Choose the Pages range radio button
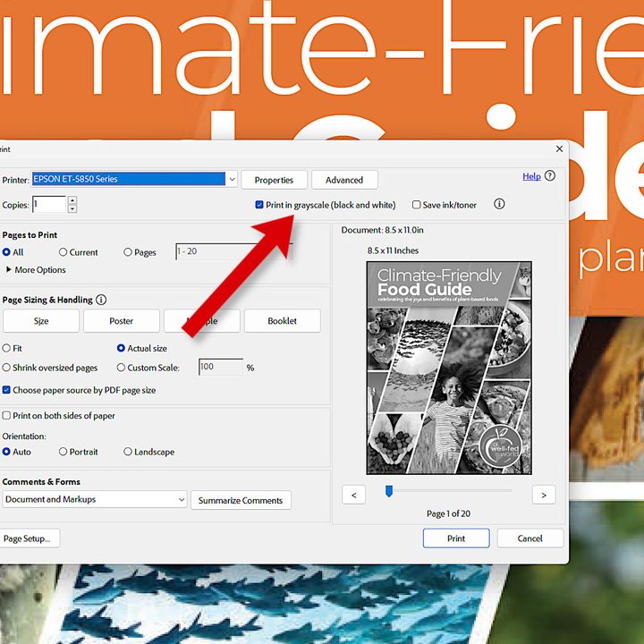The height and width of the screenshot is (644, 644). click(x=128, y=252)
